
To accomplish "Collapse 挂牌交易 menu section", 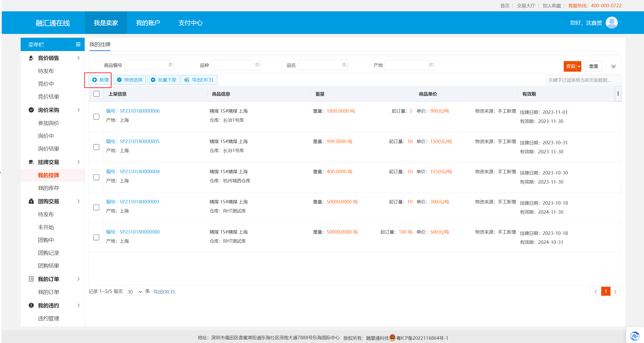I will 79,162.
